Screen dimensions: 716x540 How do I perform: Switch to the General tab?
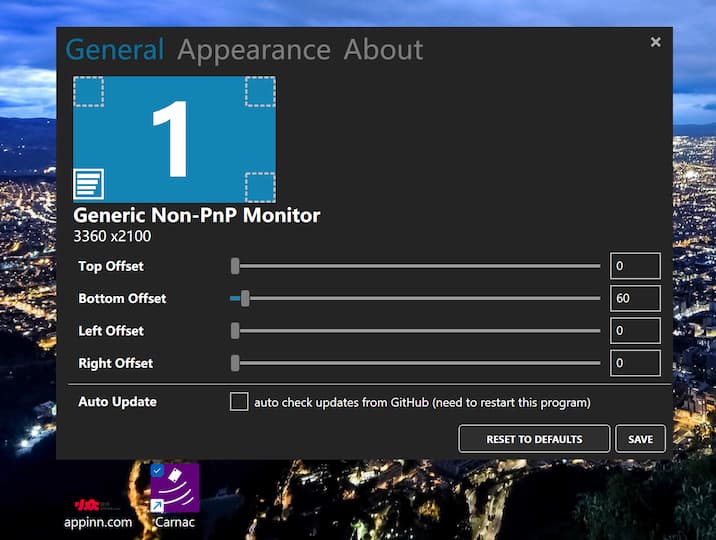coord(114,50)
